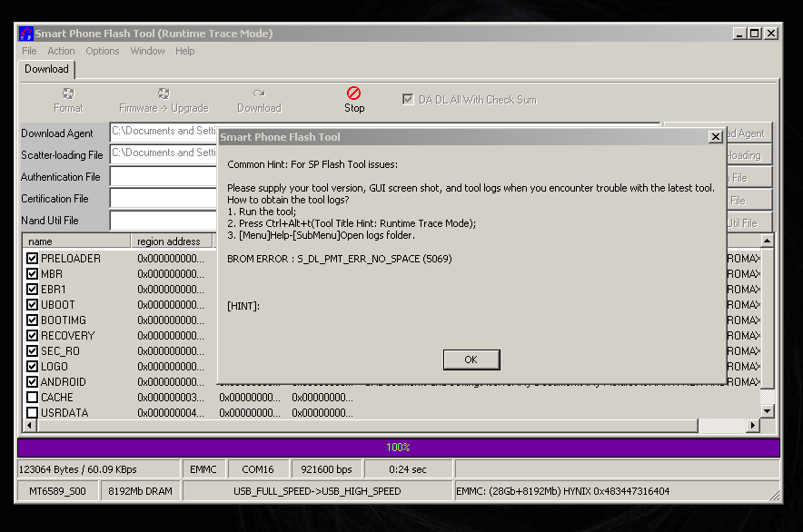Toggle DA DL All With Check Sum
803x532 pixels.
click(408, 99)
